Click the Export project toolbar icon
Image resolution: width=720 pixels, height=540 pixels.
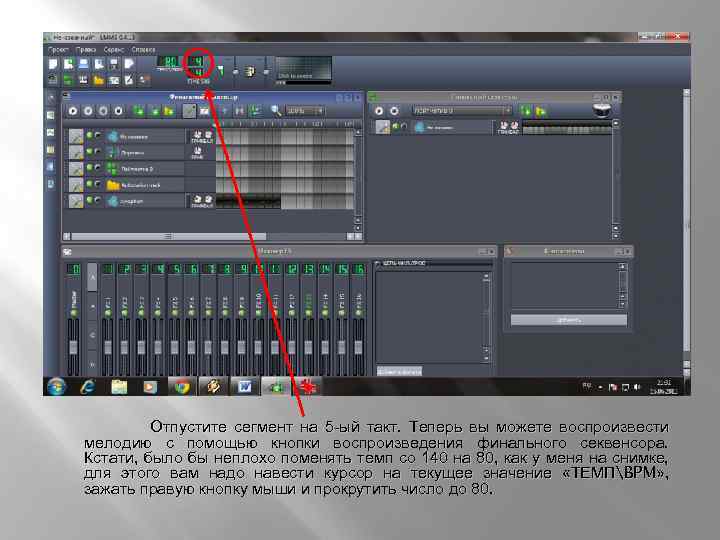point(129,64)
